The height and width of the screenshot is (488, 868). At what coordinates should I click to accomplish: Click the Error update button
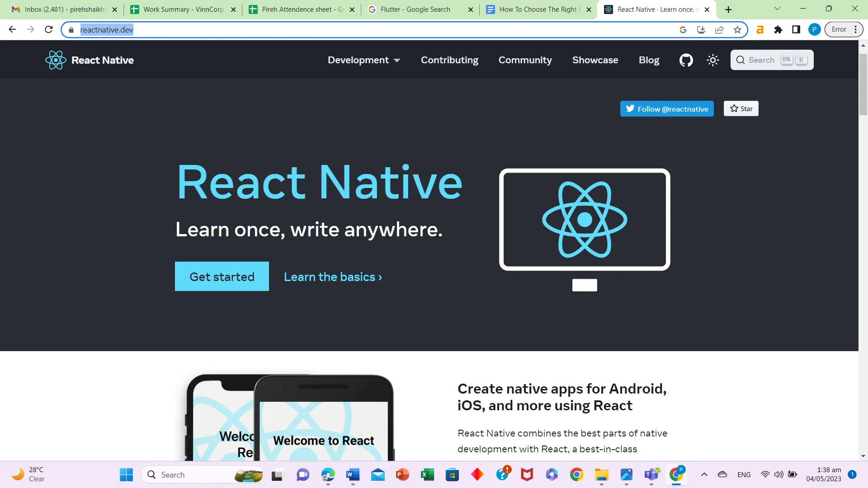click(x=844, y=29)
